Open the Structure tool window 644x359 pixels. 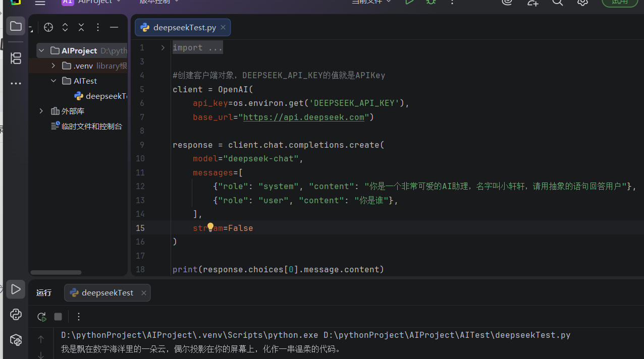click(x=16, y=58)
